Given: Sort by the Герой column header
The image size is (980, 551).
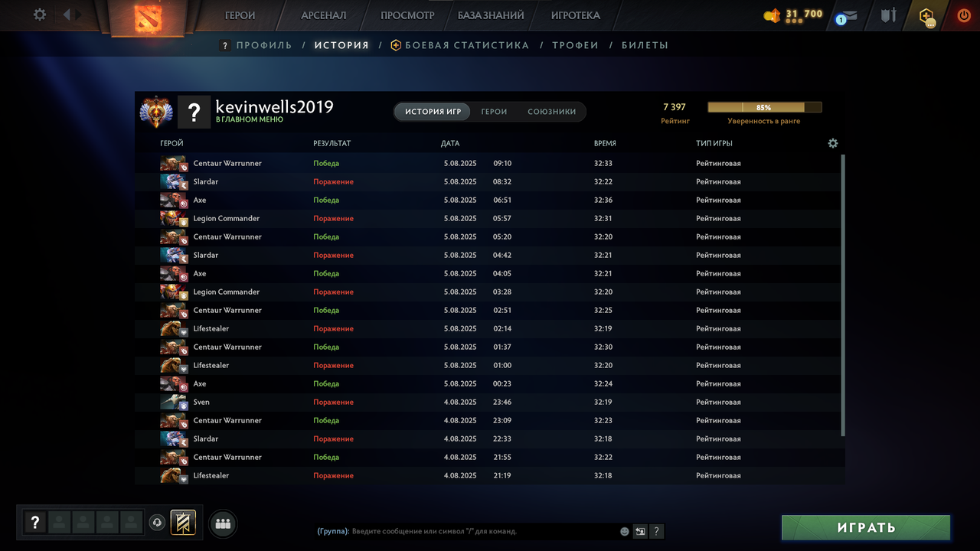Looking at the screenshot, I should [171, 143].
